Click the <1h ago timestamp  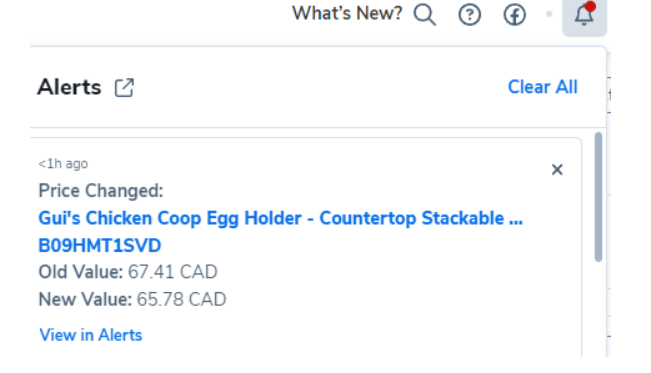63,164
